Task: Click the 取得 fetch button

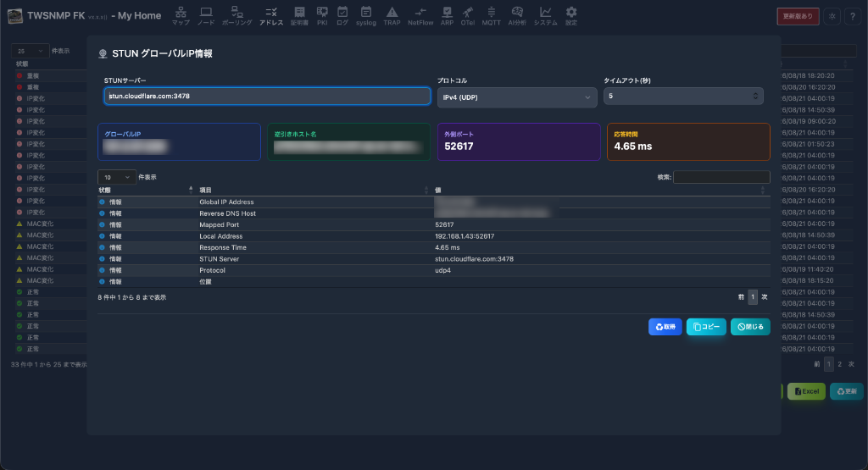Action: [x=665, y=327]
